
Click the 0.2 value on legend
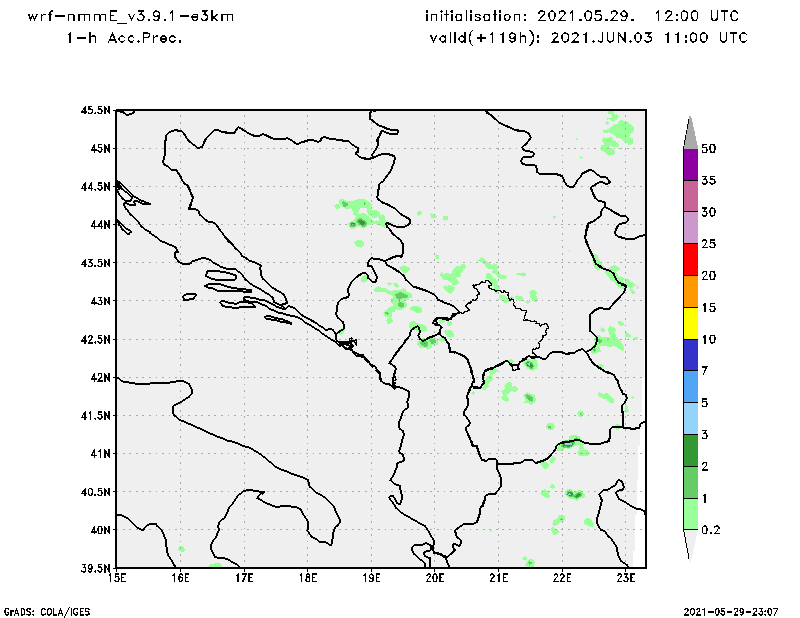click(x=711, y=530)
